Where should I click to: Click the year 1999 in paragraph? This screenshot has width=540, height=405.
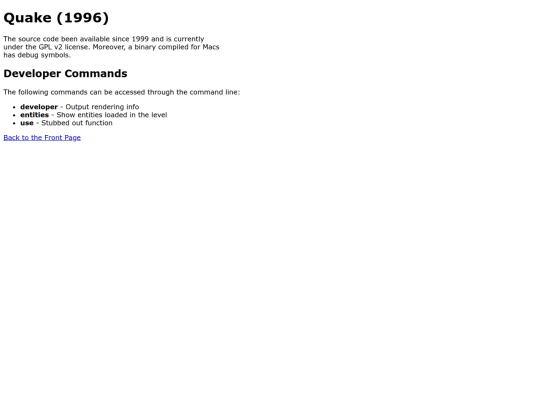(140, 39)
